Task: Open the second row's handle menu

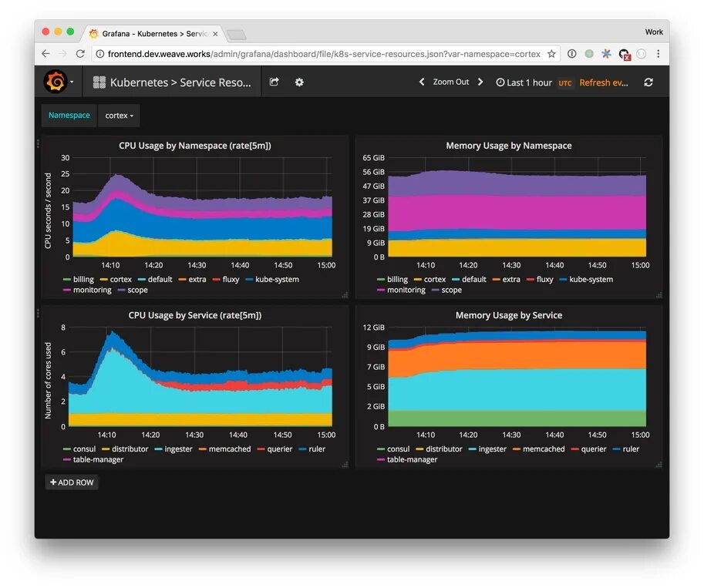Action: coord(38,314)
